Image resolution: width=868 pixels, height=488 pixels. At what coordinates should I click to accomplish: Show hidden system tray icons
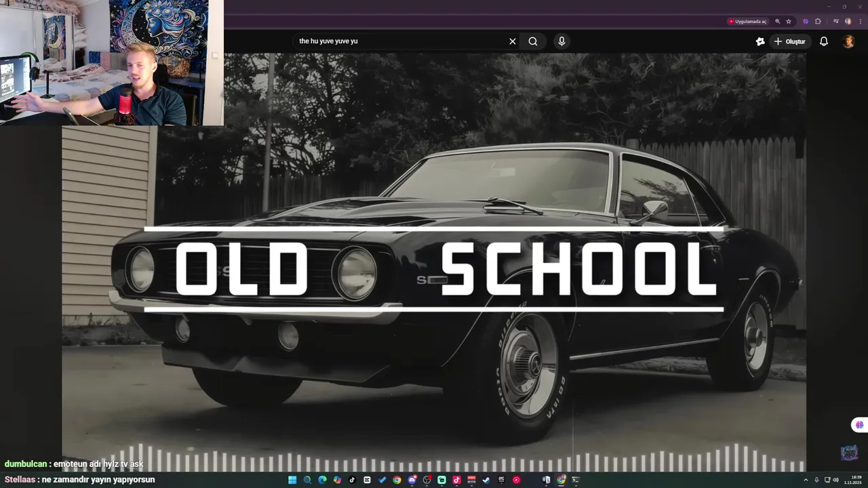[x=806, y=480]
